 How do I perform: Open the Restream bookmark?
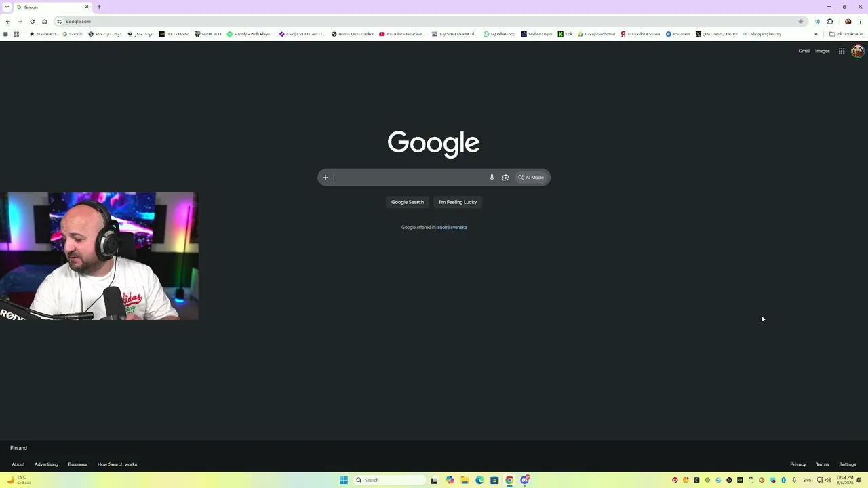pyautogui.click(x=678, y=34)
